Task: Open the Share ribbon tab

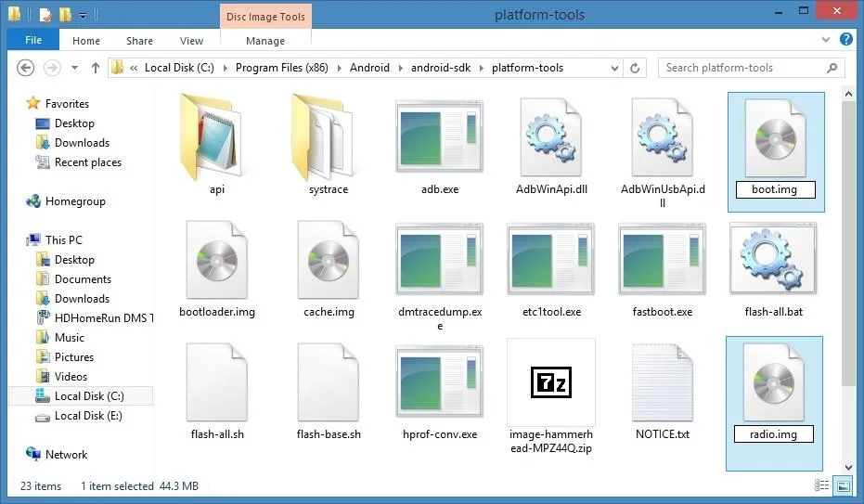Action: pyautogui.click(x=139, y=41)
